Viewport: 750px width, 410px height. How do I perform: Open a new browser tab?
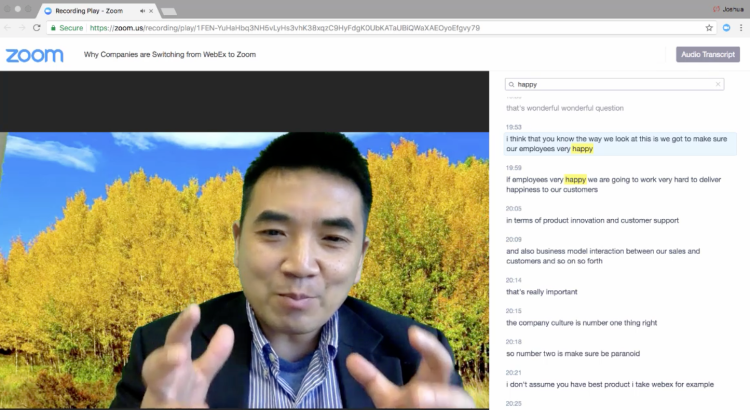[x=169, y=11]
